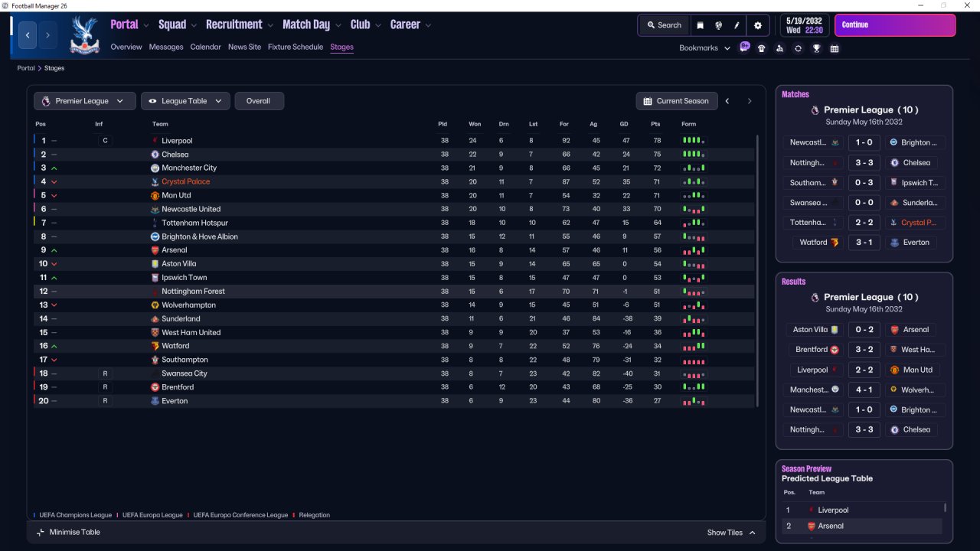
Task: Click Chelsea's badge in the league table row
Action: pos(155,155)
